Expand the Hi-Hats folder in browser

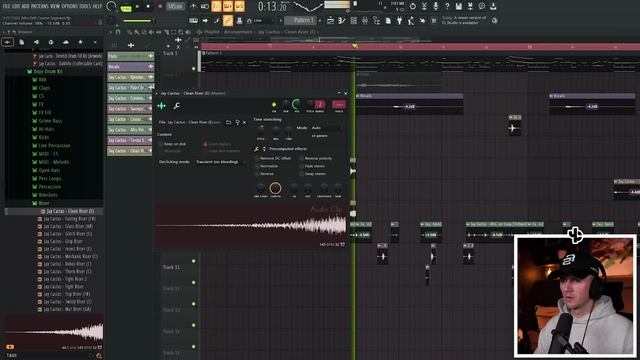point(43,129)
